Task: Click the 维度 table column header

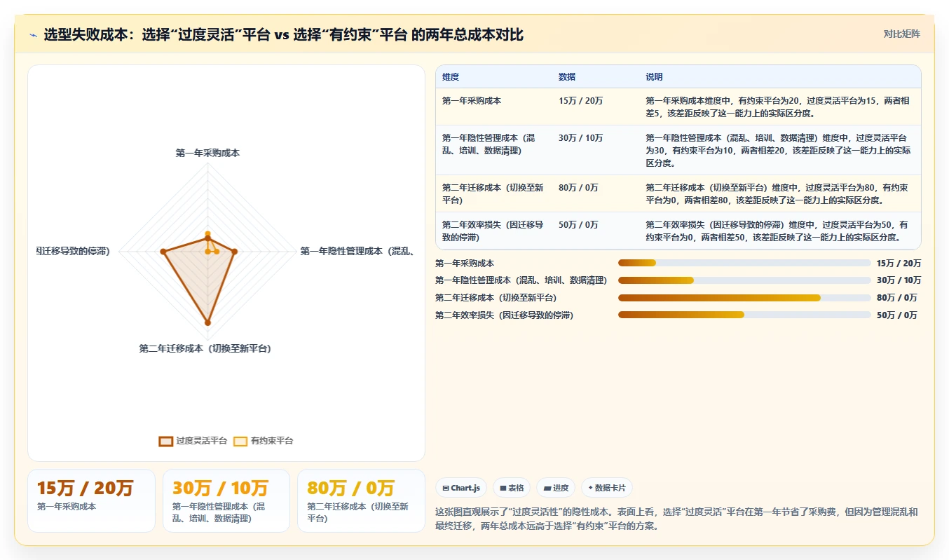Action: point(451,77)
